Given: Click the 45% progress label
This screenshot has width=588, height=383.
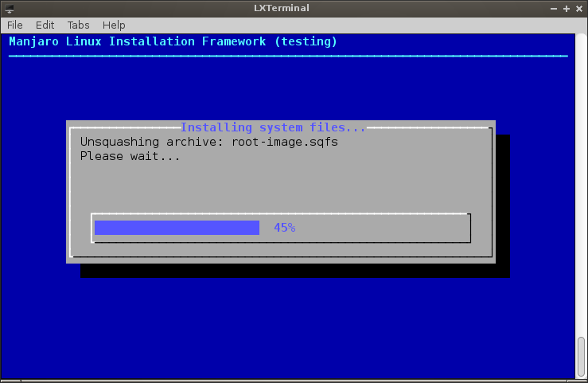Looking at the screenshot, I should pos(284,228).
